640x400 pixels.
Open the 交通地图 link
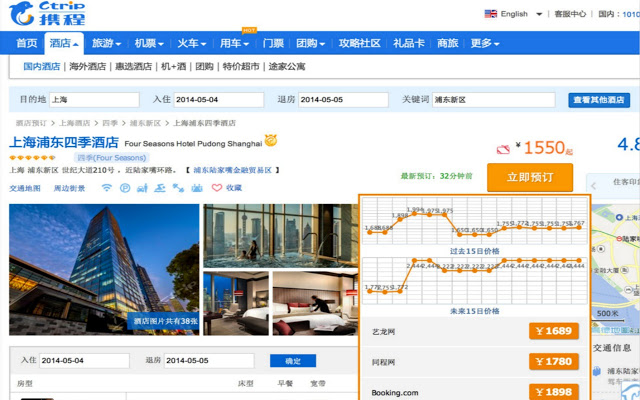pos(25,188)
